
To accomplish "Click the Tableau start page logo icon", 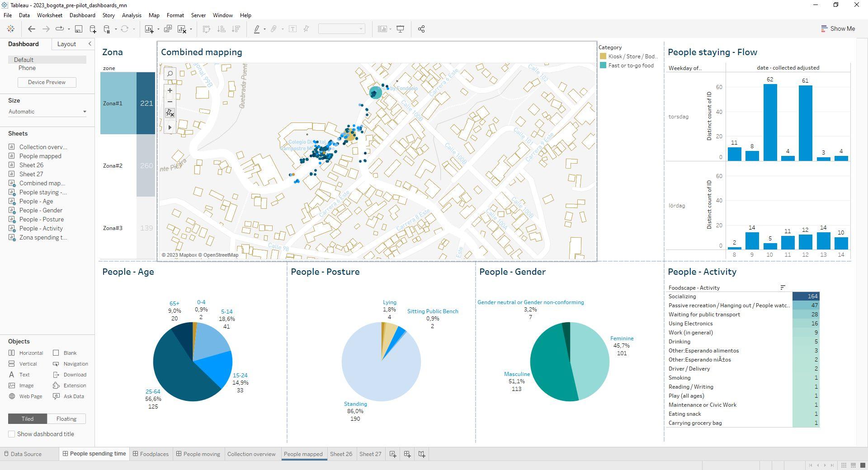I will (11, 29).
